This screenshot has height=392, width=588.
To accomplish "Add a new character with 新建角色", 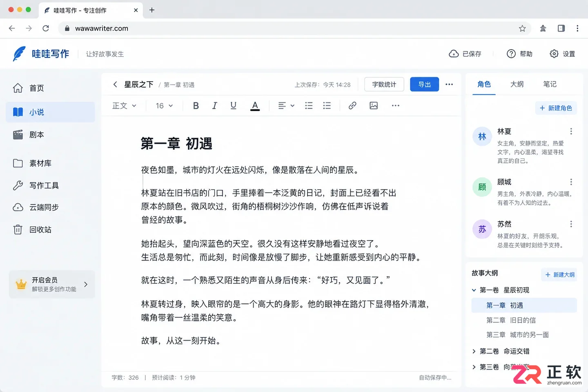I will pyautogui.click(x=556, y=108).
